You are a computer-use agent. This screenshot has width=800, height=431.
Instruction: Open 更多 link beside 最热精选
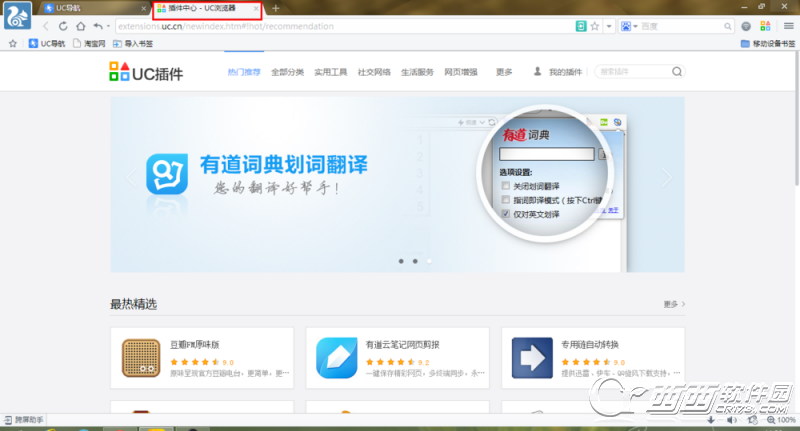coord(674,304)
